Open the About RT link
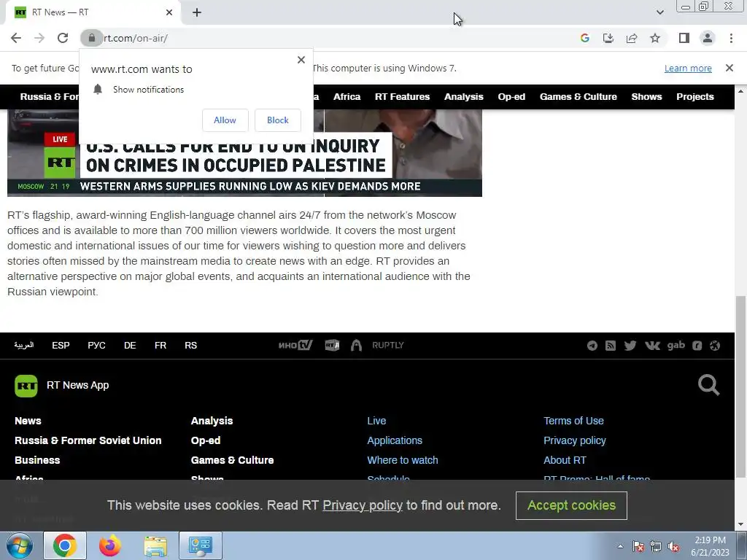The image size is (747, 560). [565, 460]
